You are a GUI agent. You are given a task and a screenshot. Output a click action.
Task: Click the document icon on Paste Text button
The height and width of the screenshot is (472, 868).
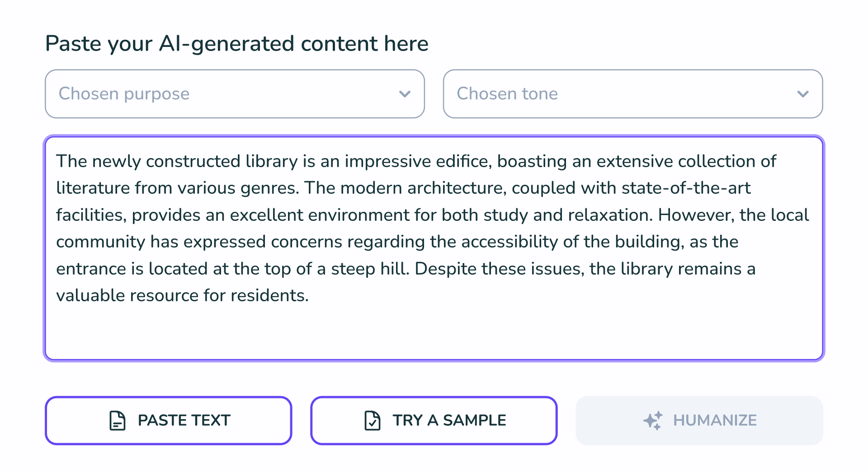click(118, 421)
